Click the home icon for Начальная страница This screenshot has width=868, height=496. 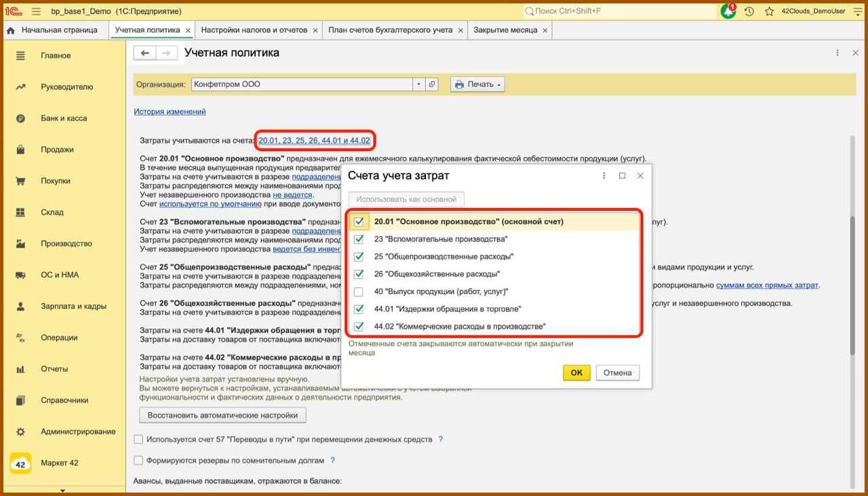pyautogui.click(x=11, y=30)
